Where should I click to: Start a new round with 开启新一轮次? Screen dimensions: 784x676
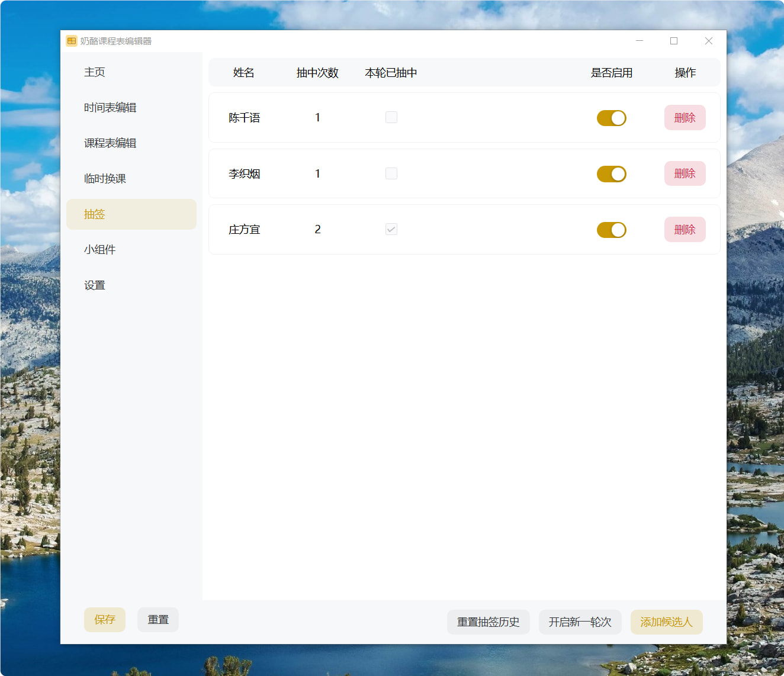580,622
